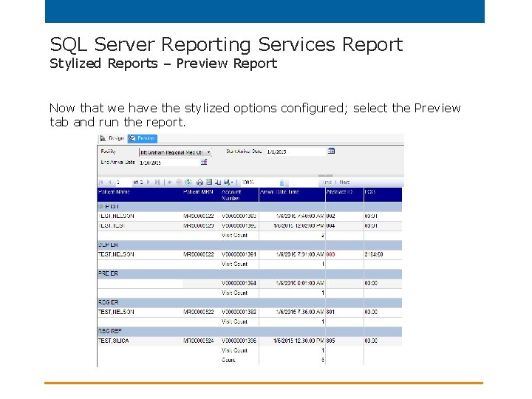532x399 pixels.
Task: Click abstract ID 004
Action: pos(331,225)
